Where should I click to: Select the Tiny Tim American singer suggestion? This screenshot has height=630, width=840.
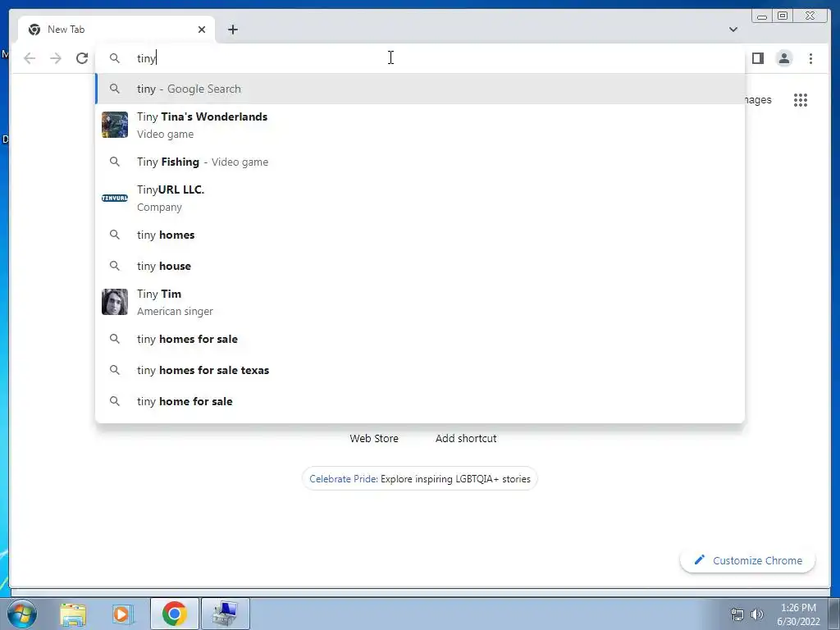pos(420,302)
